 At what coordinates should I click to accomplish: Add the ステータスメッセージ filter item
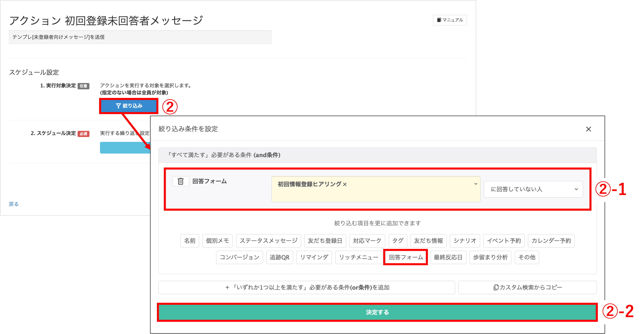point(269,241)
